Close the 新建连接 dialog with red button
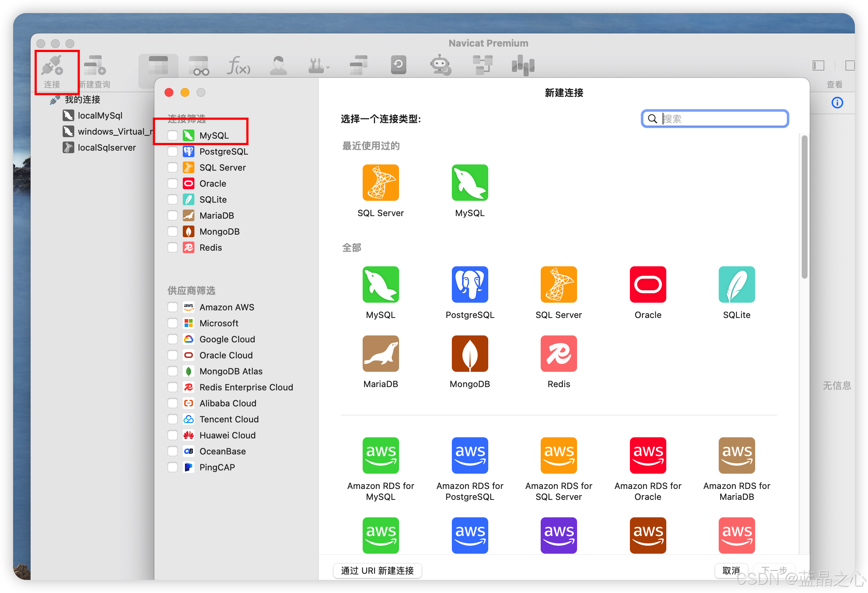The width and height of the screenshot is (868, 593). [169, 92]
